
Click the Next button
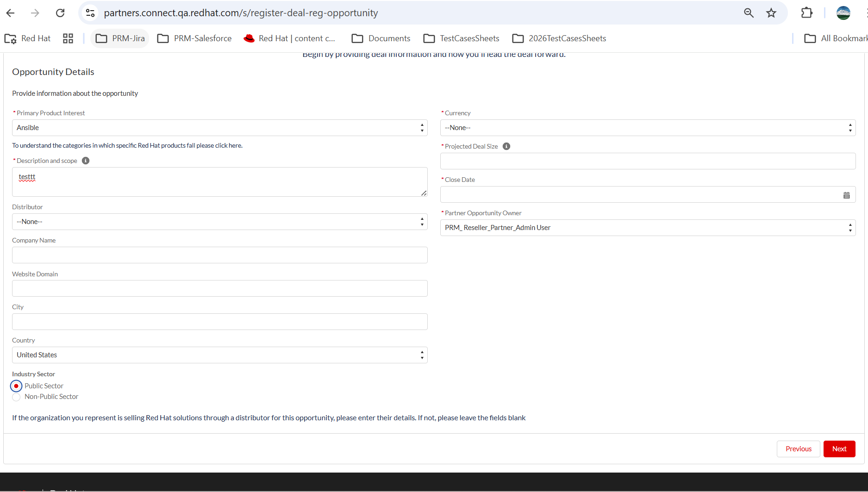839,449
